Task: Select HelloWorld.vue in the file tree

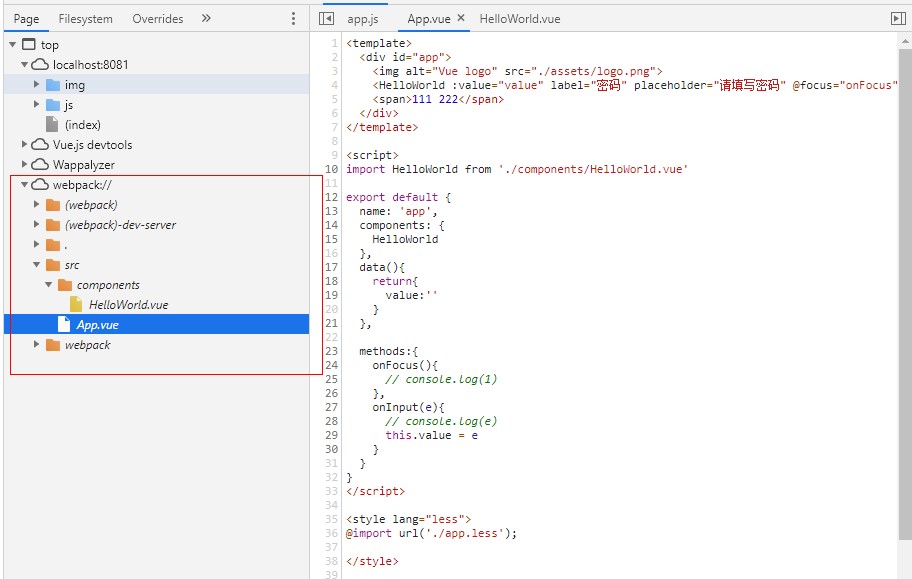Action: [128, 305]
